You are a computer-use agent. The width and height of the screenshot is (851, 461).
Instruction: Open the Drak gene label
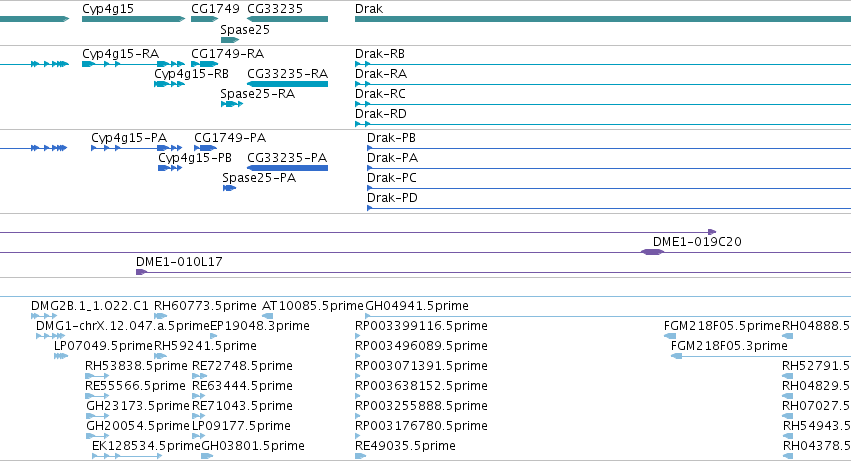pyautogui.click(x=369, y=9)
